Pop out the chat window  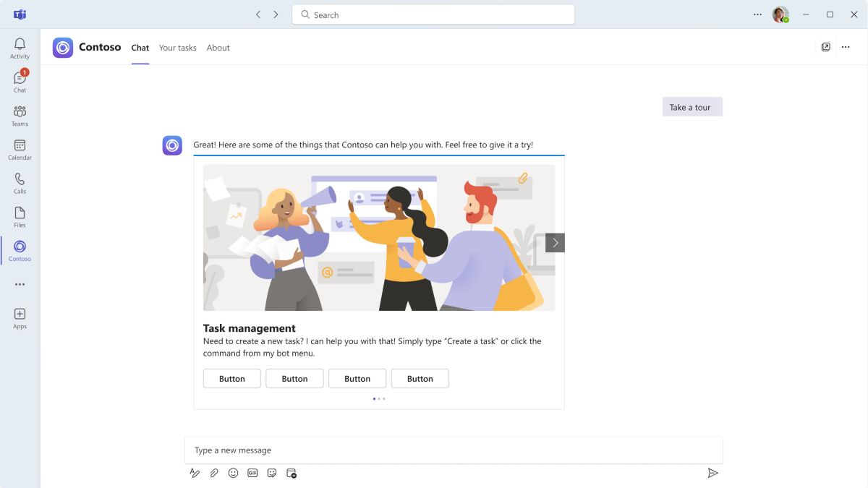point(826,47)
